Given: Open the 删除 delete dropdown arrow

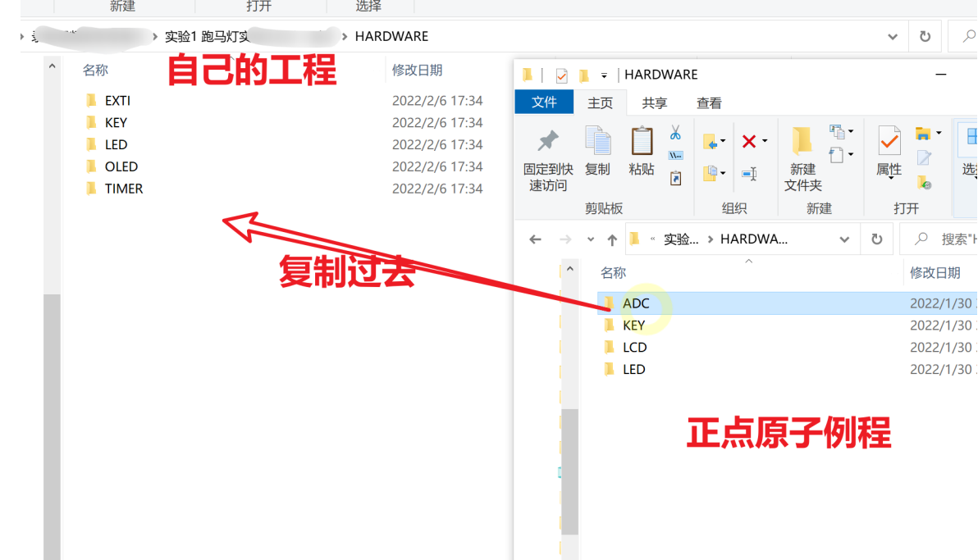Looking at the screenshot, I should click(x=763, y=139).
